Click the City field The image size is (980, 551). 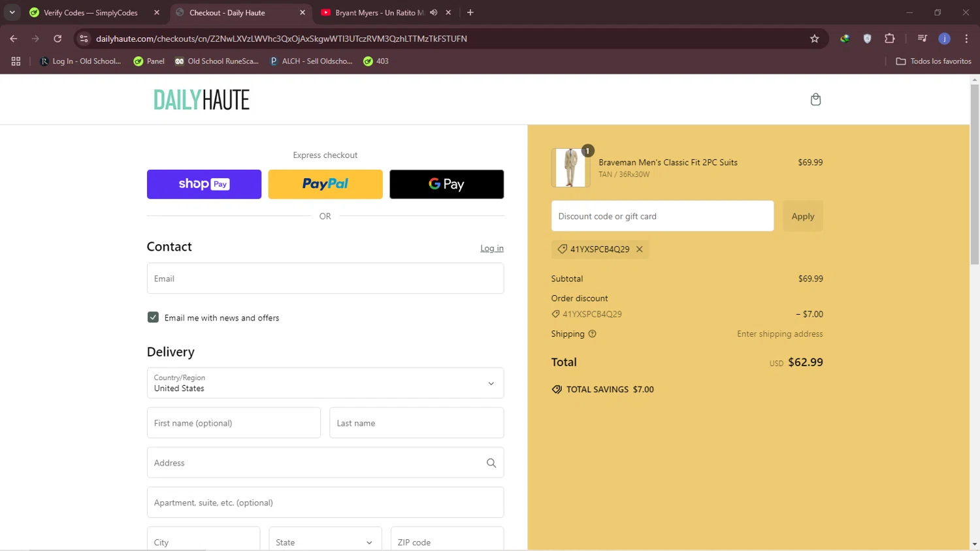(203, 541)
